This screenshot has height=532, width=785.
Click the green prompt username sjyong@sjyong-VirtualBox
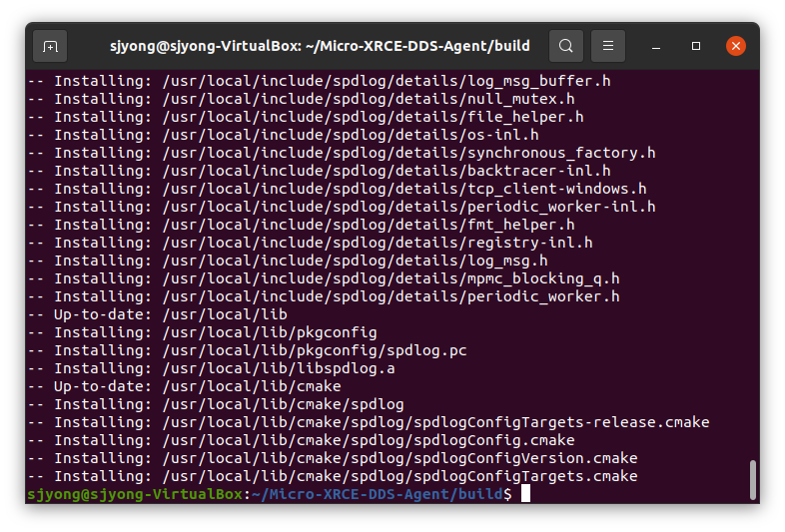(135, 494)
